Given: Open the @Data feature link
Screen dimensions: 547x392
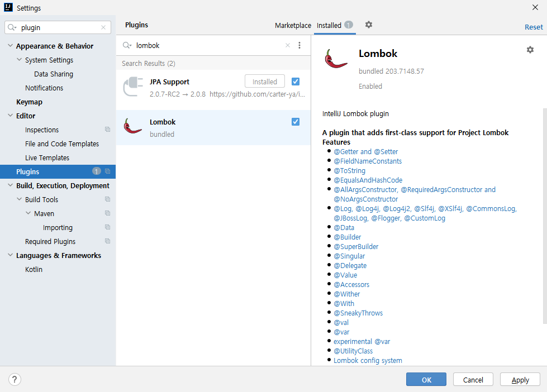Looking at the screenshot, I should pos(344,228).
